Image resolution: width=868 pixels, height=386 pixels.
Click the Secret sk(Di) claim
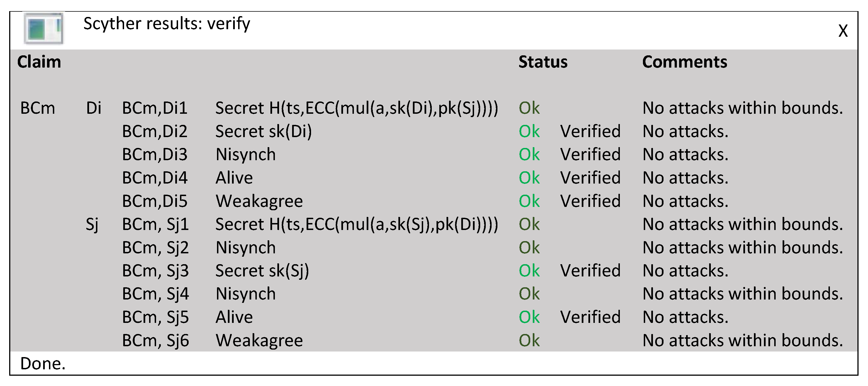point(263,131)
